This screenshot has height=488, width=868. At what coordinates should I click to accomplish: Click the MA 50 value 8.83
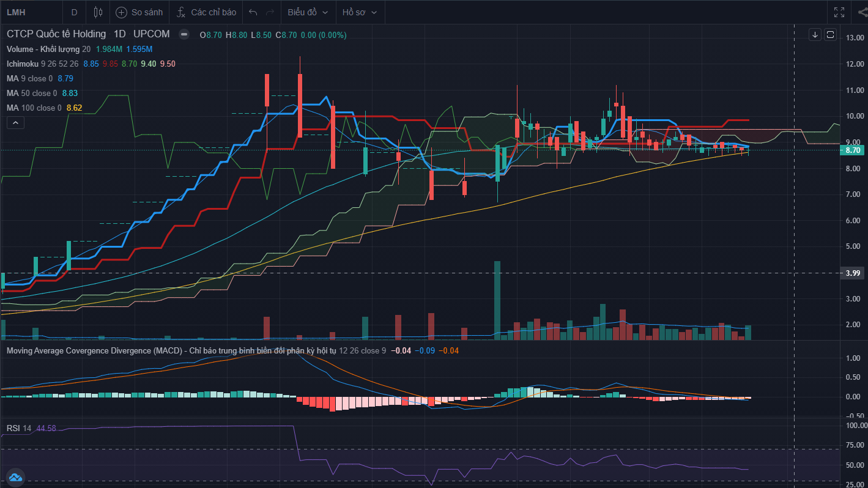(x=70, y=93)
